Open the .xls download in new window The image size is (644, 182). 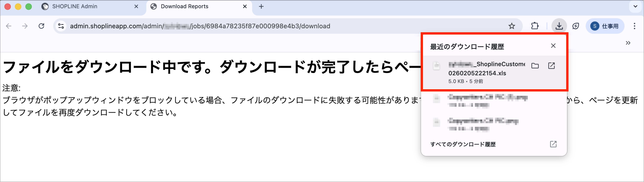point(552,66)
